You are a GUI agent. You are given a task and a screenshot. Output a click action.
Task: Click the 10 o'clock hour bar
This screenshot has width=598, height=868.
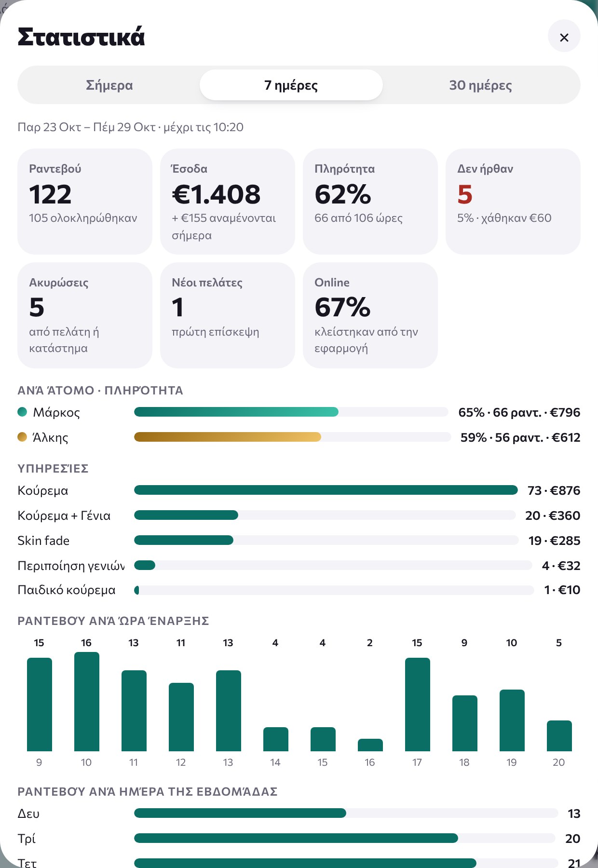87,702
